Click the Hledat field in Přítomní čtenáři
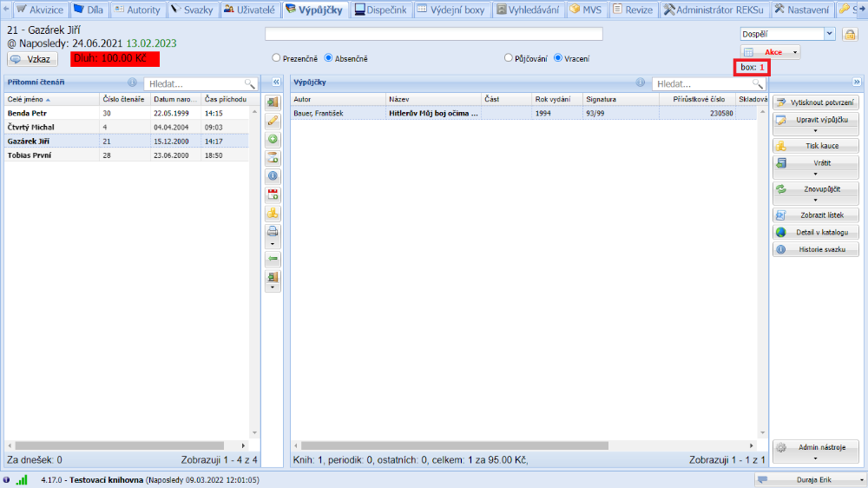The width and height of the screenshot is (868, 488). 195,84
